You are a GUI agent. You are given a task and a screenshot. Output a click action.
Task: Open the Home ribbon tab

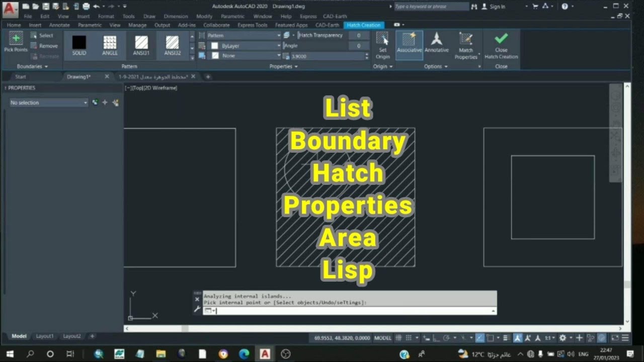14,25
